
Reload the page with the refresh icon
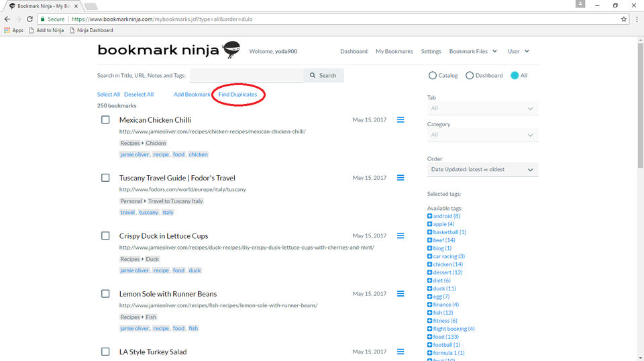coord(30,19)
